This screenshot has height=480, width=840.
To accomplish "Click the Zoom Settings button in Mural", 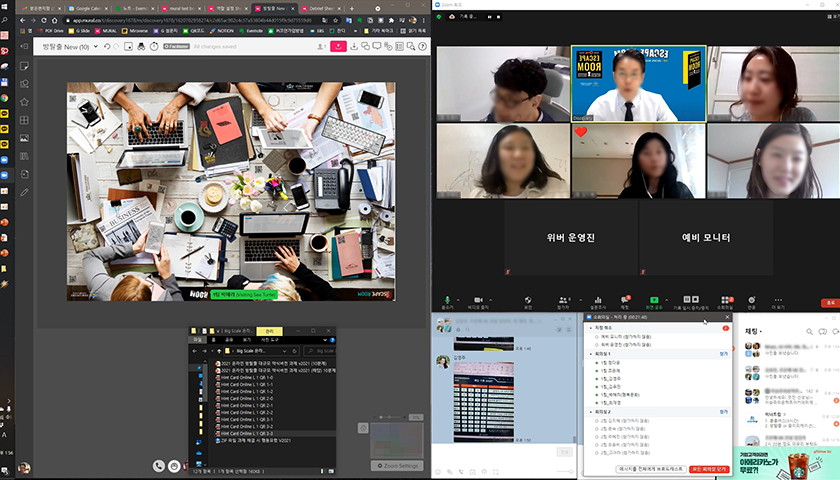I will point(397,466).
